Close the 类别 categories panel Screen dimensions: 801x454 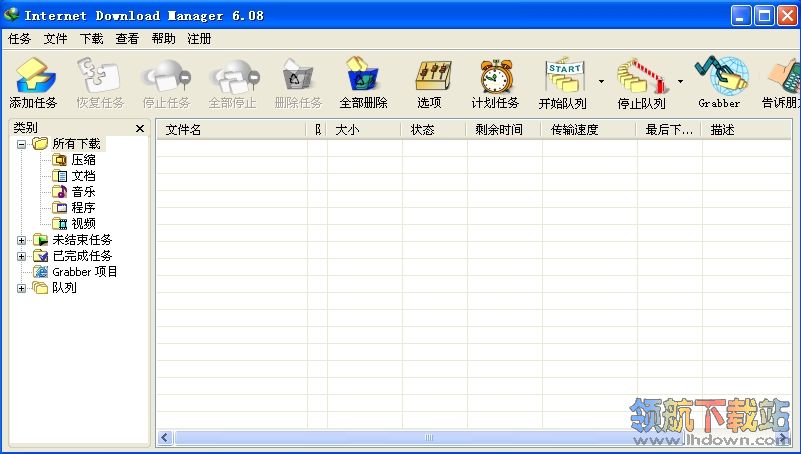pyautogui.click(x=140, y=129)
